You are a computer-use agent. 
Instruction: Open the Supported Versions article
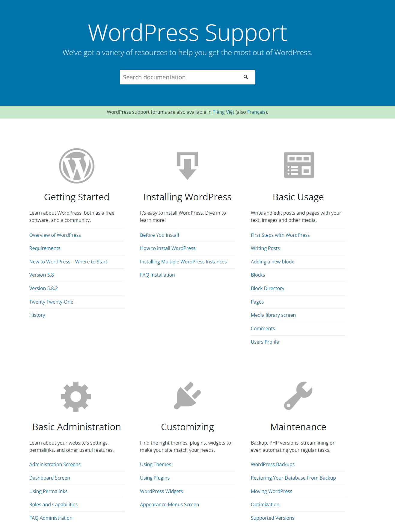coord(272,518)
